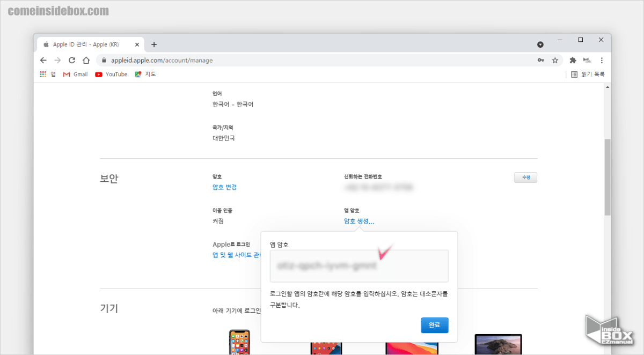Open the 읽기 목록 reading list
The height and width of the screenshot is (355, 644).
pyautogui.click(x=588, y=74)
